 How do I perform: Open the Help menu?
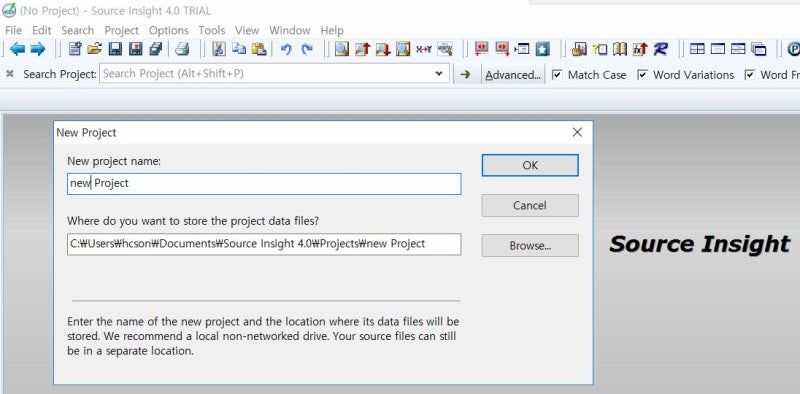coord(332,30)
